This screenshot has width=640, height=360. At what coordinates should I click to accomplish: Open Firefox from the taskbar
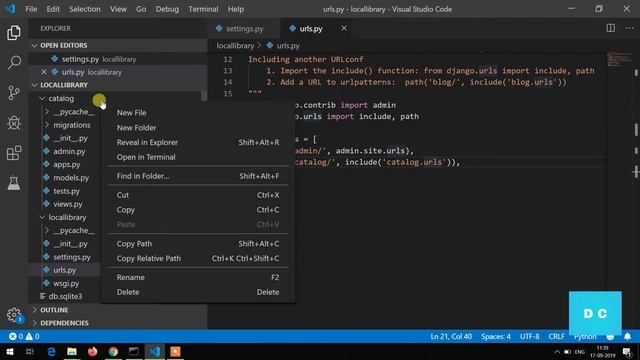coord(93,351)
